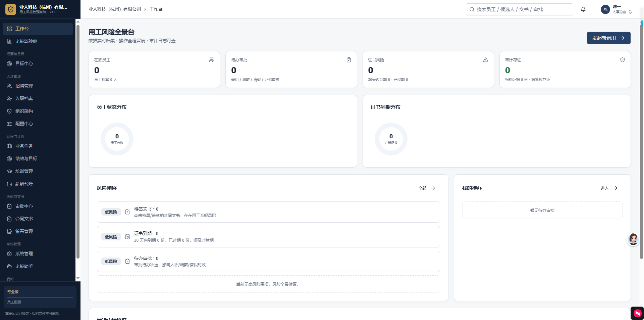Screen dimensions: 644x320
Task: Click the 组织架构 shield icon
Action: [9, 111]
